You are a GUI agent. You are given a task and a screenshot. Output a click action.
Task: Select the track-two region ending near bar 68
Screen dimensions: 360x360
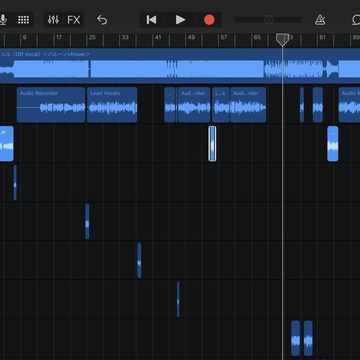click(x=248, y=105)
